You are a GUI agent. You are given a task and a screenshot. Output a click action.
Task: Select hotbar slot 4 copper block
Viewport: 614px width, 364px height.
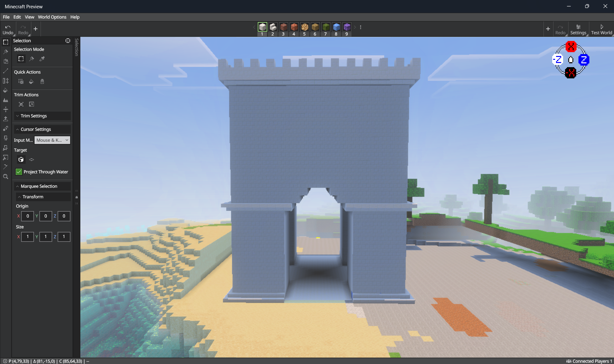click(294, 27)
